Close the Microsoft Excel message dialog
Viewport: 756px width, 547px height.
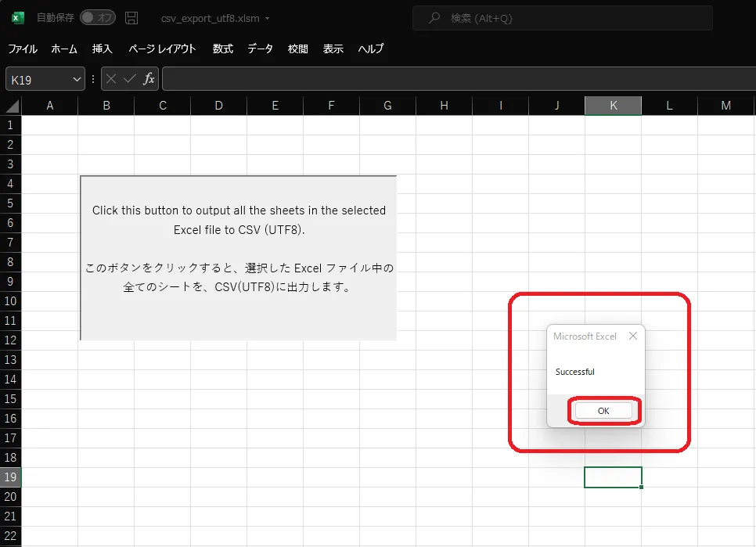[632, 336]
